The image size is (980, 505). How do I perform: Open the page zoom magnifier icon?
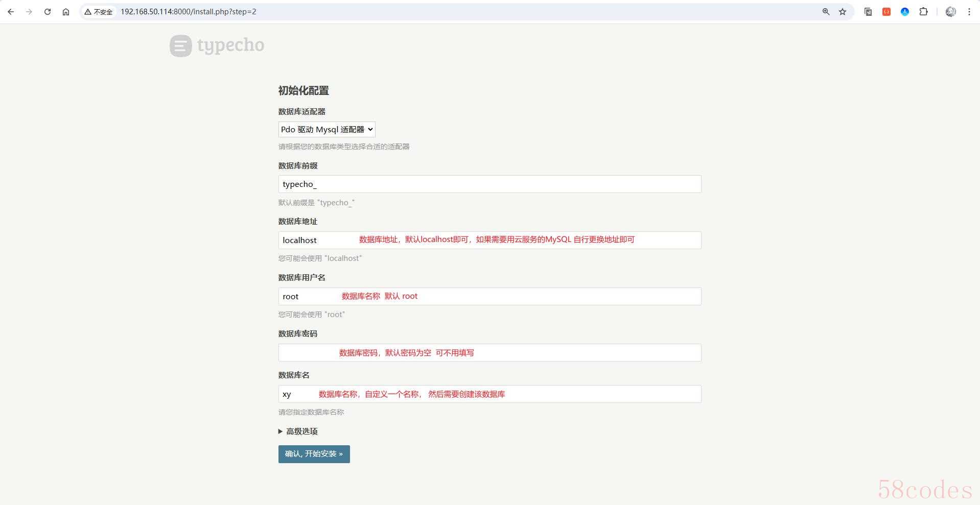[x=826, y=12]
